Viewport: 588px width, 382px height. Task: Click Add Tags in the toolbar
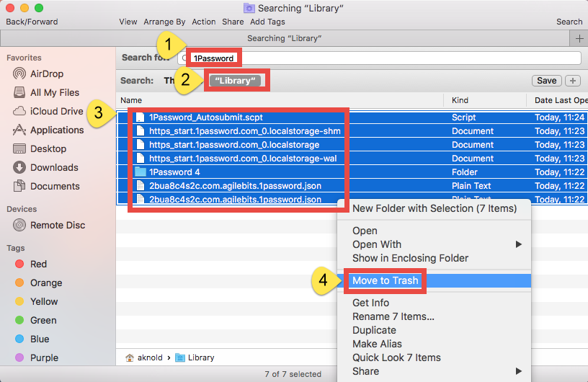[x=267, y=22]
